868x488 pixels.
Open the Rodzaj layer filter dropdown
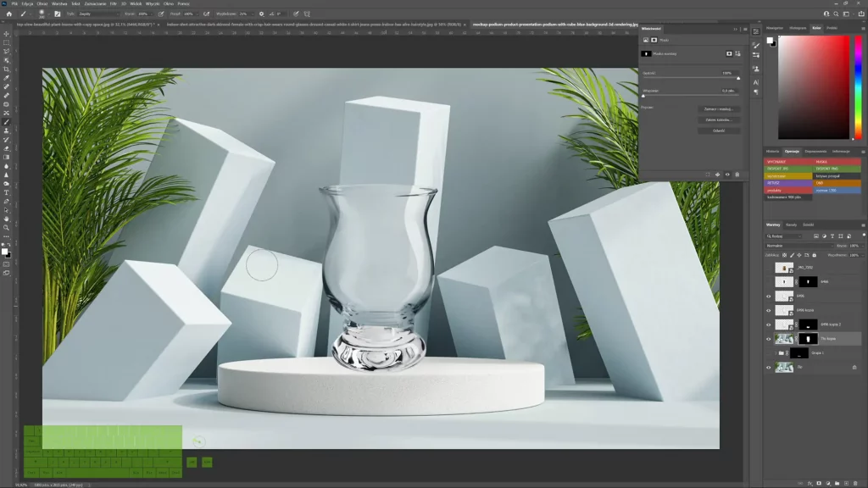(784, 236)
